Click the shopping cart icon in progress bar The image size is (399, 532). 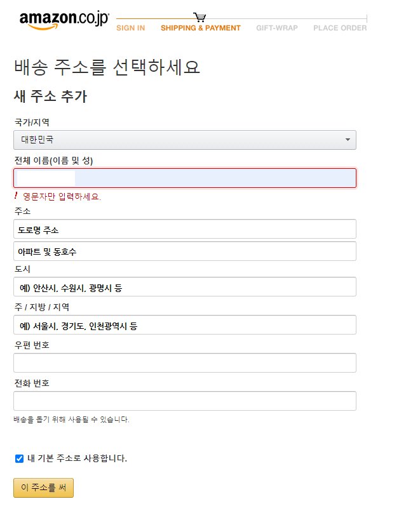[199, 17]
